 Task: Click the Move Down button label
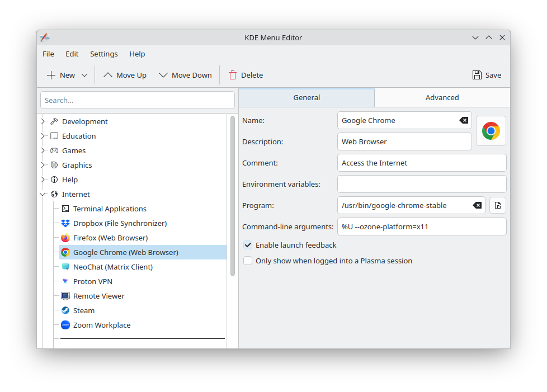191,75
